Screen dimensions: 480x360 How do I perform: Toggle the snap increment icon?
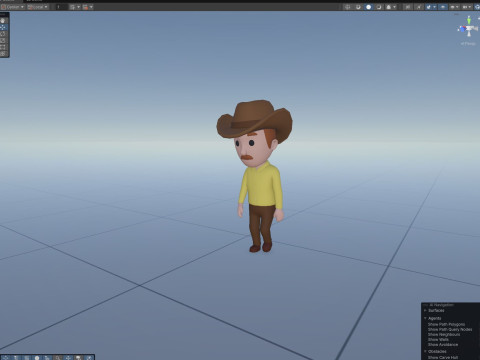85,7
